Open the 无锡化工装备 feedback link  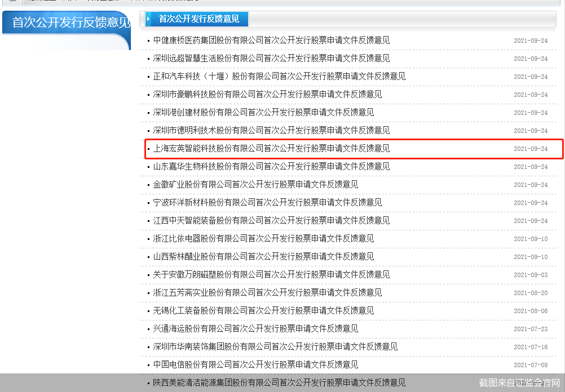pos(263,310)
